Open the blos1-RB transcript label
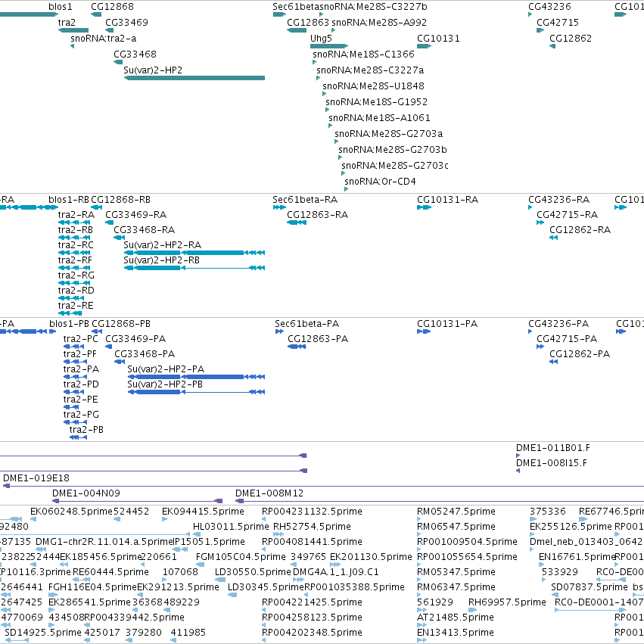Viewport: 644px width, 644px height. [69, 200]
